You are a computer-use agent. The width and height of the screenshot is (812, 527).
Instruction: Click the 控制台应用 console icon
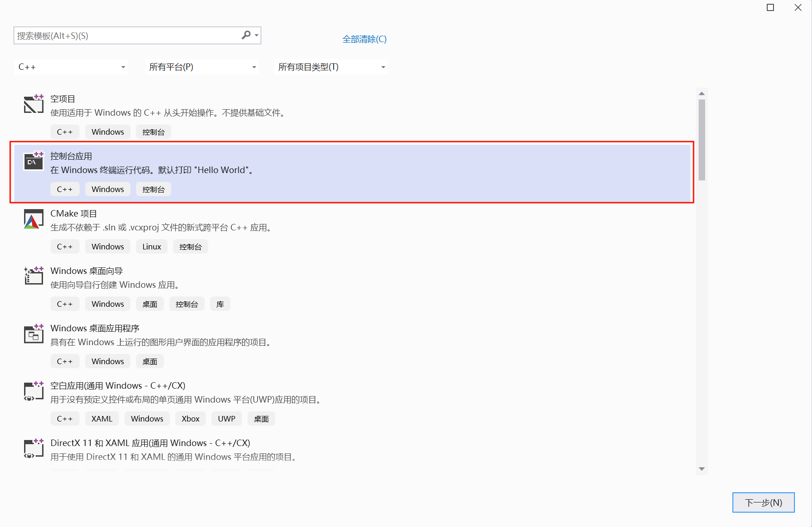point(33,161)
